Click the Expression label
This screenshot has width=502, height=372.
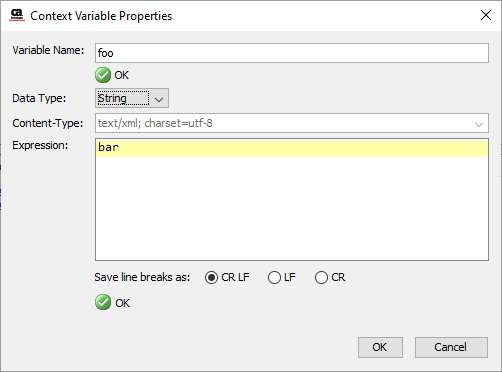[40, 145]
